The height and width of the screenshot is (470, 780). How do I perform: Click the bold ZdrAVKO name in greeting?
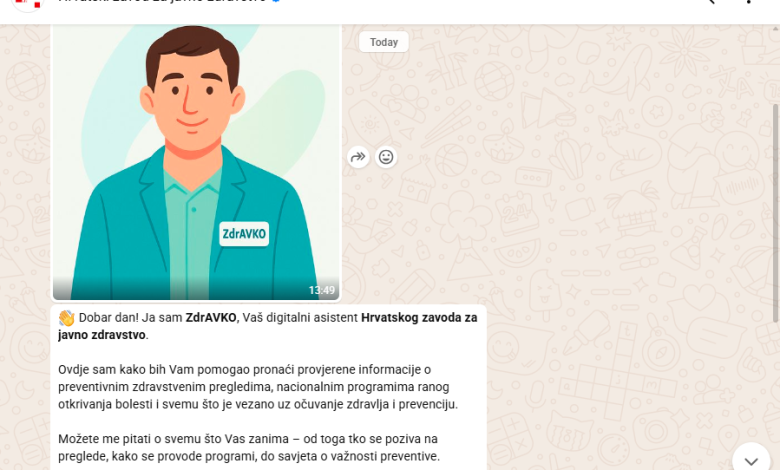click(x=211, y=318)
